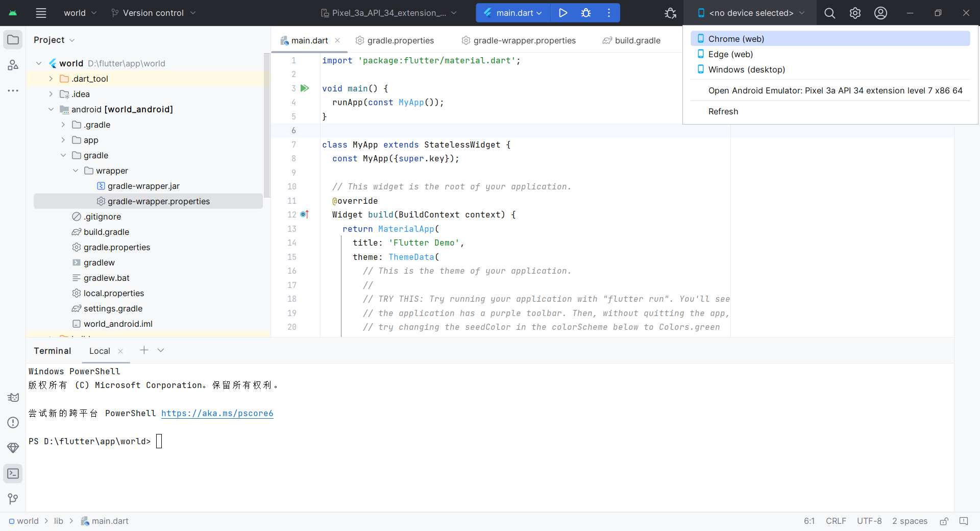Open the Structure tool window icon
The width and height of the screenshot is (980, 531).
(13, 65)
